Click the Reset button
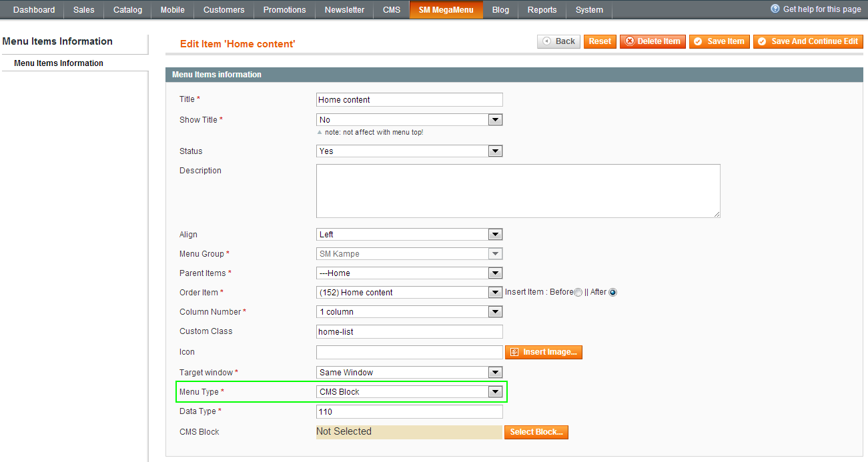The image size is (868, 462). (x=600, y=41)
